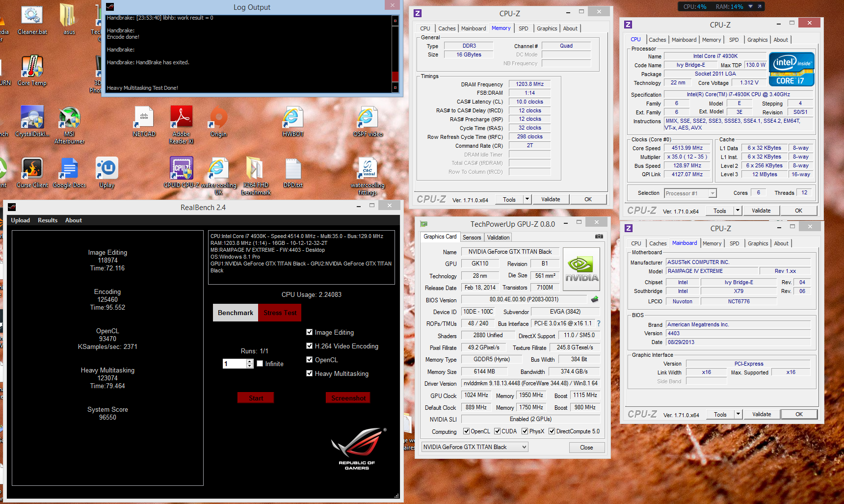
Task: Expand Tools arrow in CPU-Z Memory window
Action: click(527, 199)
